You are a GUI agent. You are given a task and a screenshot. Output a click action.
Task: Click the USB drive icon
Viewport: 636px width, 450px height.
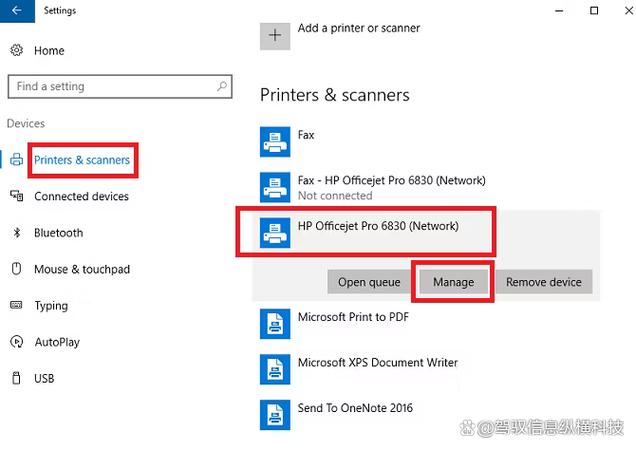pyautogui.click(x=16, y=378)
